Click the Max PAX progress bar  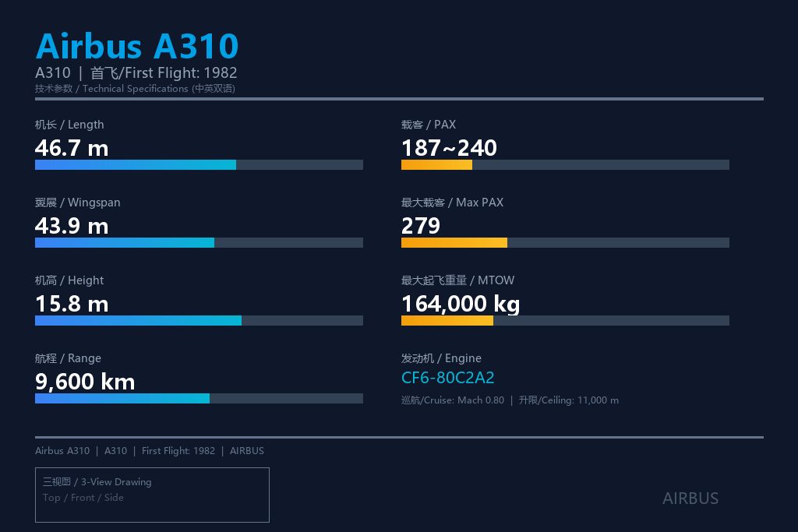pos(566,242)
